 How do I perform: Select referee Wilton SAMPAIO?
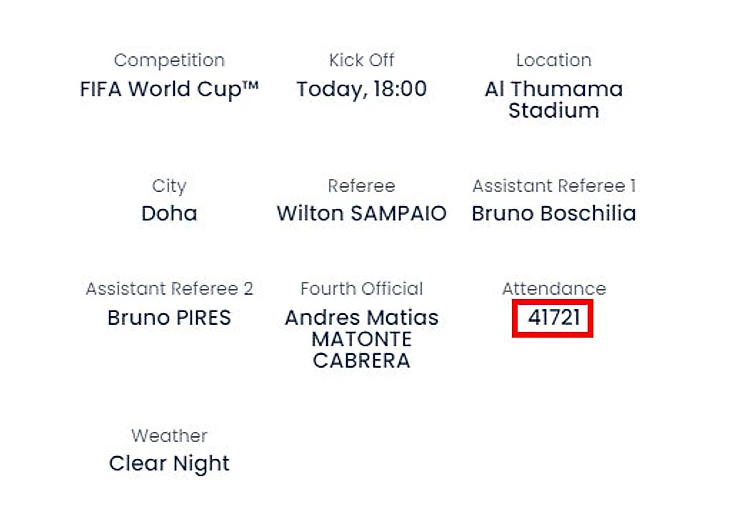point(361,213)
